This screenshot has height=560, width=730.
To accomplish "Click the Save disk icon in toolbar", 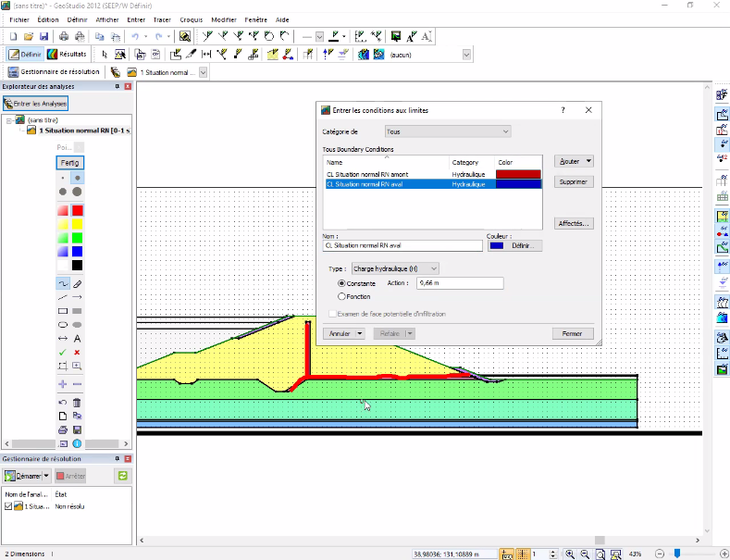I will click(x=43, y=36).
